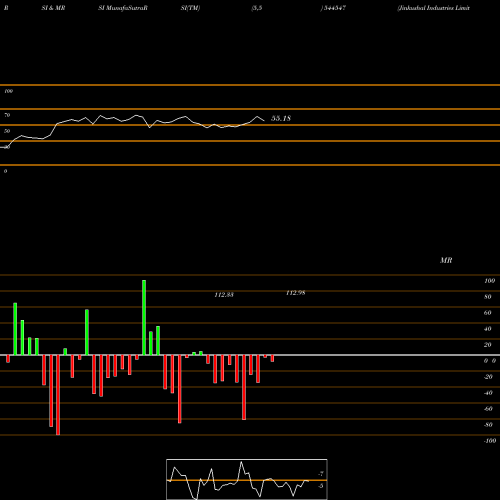Click the -20 label on the MR axis

point(488,377)
